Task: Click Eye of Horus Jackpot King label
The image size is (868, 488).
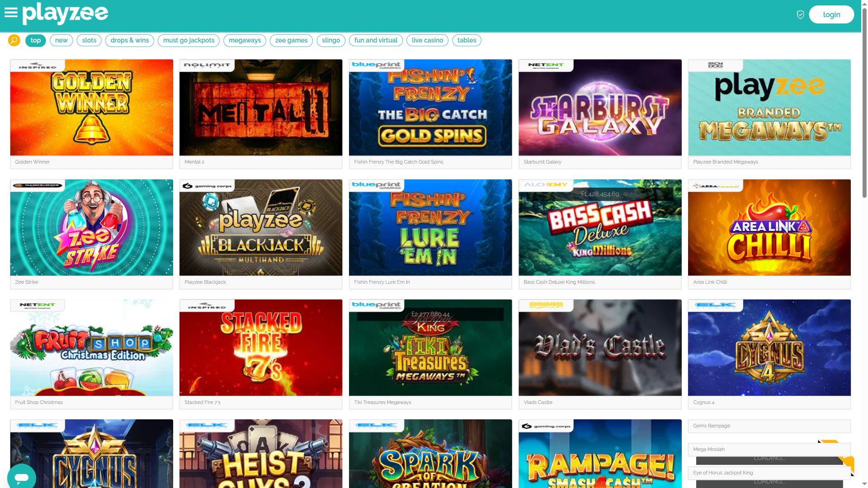Action: pyautogui.click(x=723, y=473)
